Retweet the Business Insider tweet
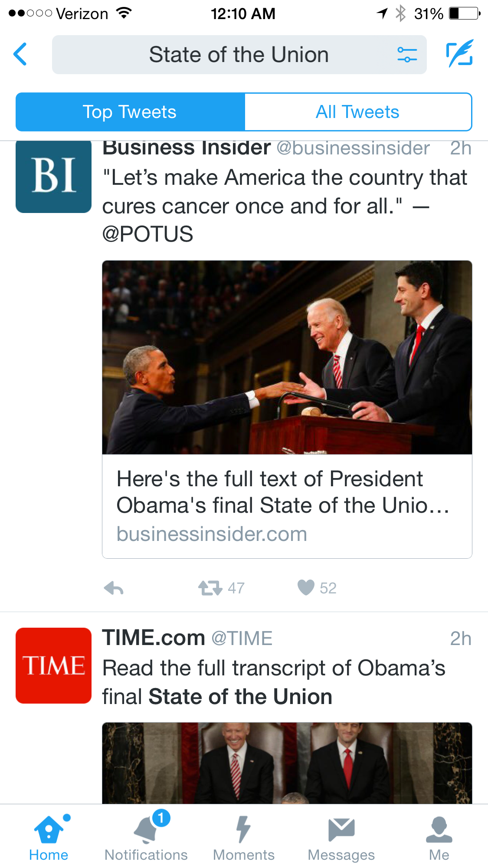The width and height of the screenshot is (488, 868). tap(211, 588)
